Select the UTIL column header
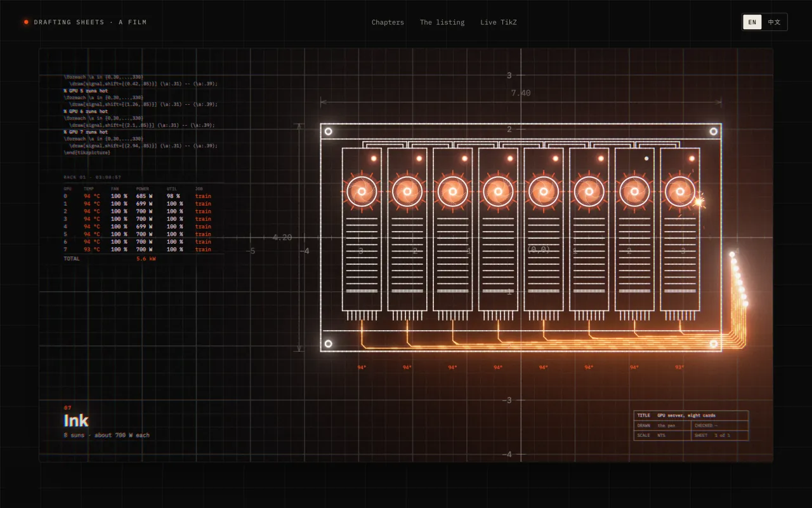812x508 pixels. [x=173, y=189]
